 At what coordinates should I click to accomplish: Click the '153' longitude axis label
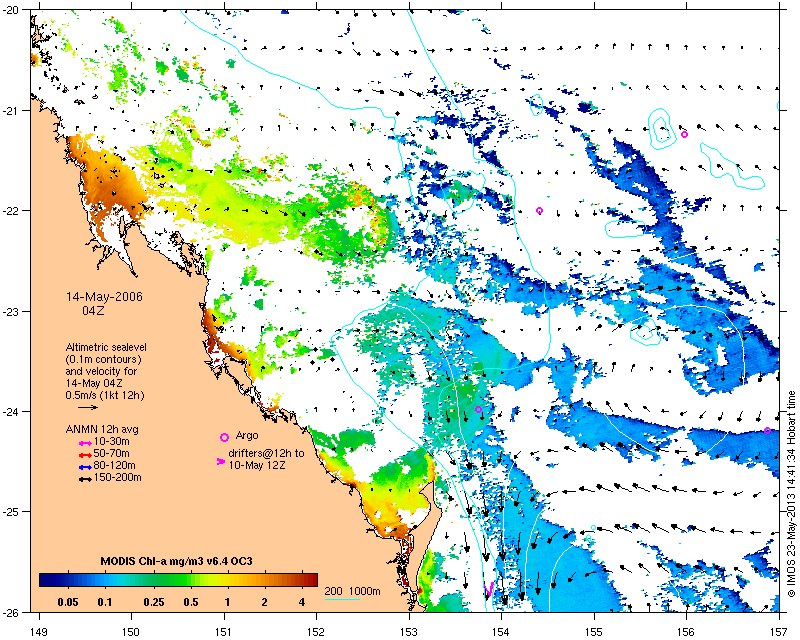[x=409, y=632]
